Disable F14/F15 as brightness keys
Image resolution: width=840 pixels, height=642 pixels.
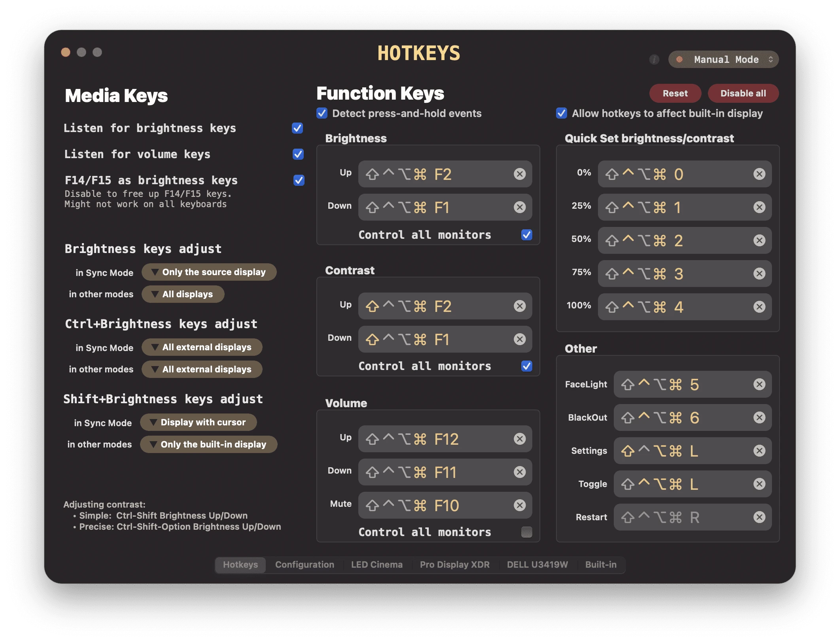(299, 180)
